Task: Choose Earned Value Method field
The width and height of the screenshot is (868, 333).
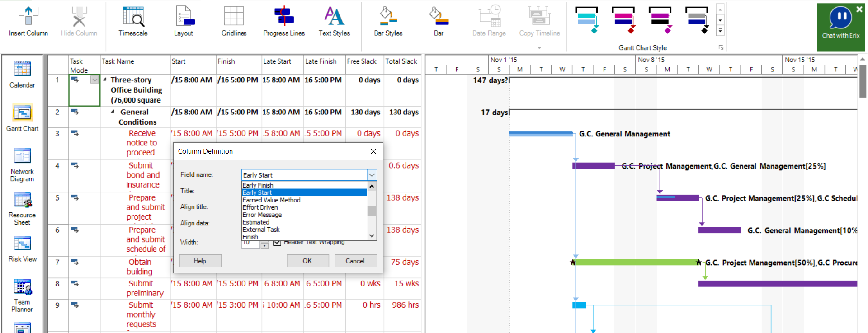Action: [x=304, y=200]
